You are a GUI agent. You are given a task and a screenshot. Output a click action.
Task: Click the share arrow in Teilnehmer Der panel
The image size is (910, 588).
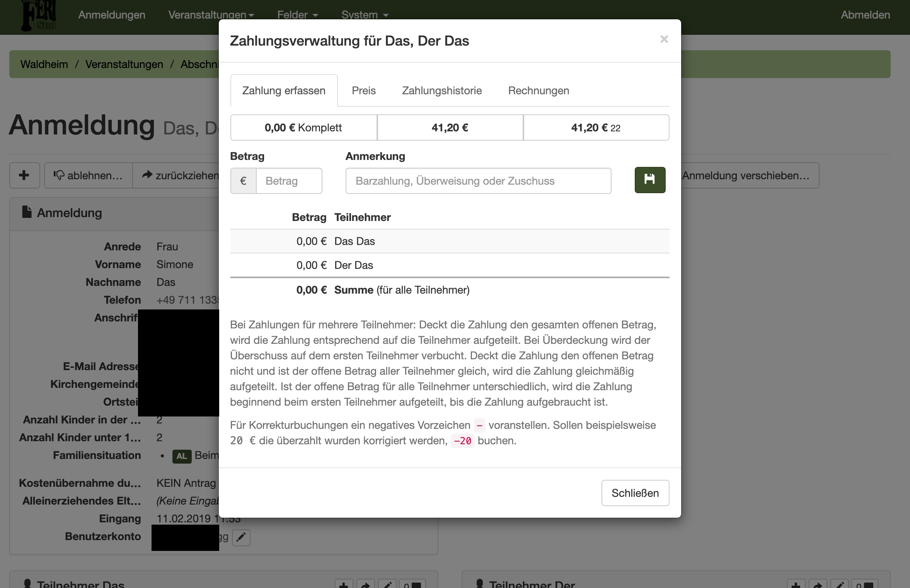[818, 584]
